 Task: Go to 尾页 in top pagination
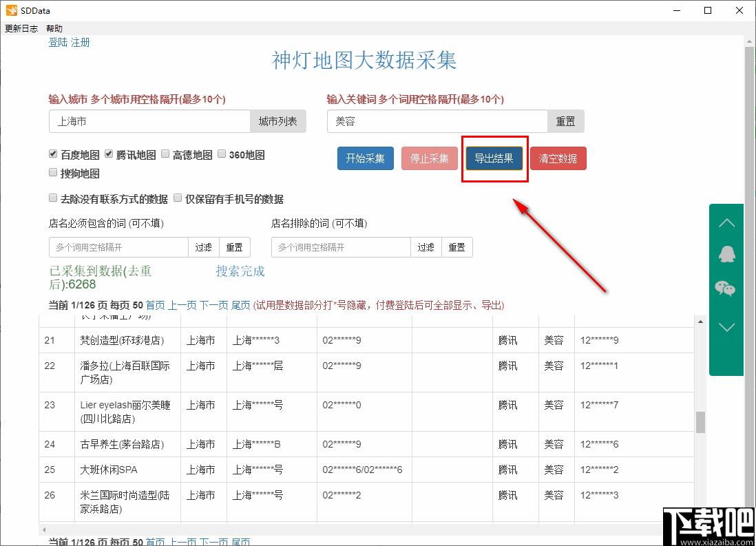pos(240,305)
